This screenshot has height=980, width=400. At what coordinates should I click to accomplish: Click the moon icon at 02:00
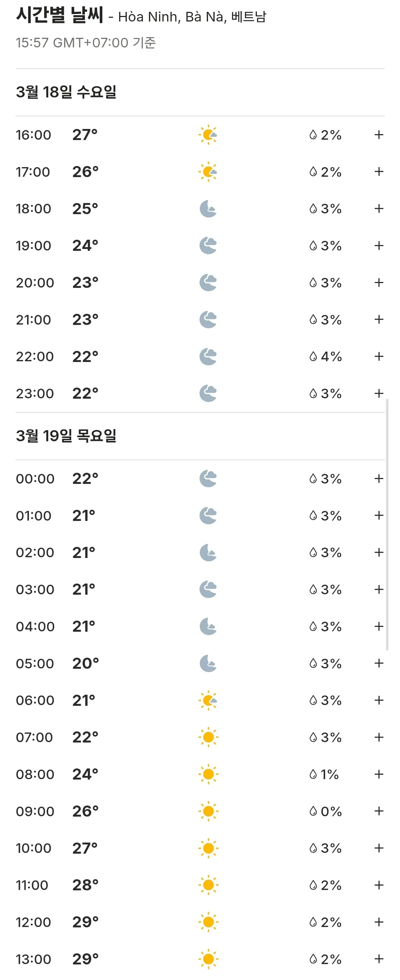[208, 552]
